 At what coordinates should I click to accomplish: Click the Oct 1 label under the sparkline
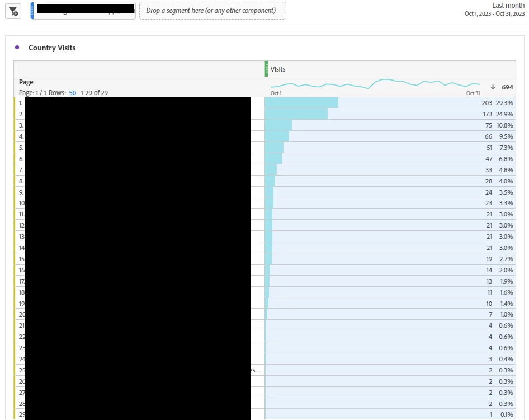(276, 93)
